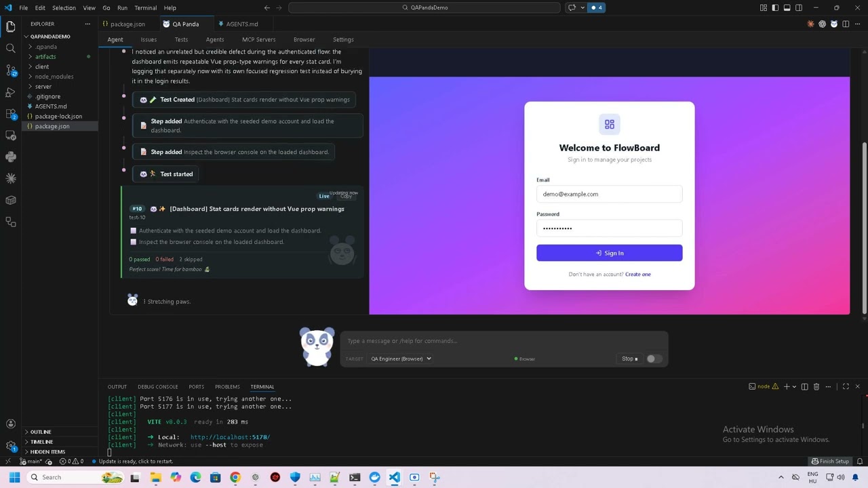The width and height of the screenshot is (868, 488).
Task: Open Run and Debug view
Action: [x=10, y=91]
